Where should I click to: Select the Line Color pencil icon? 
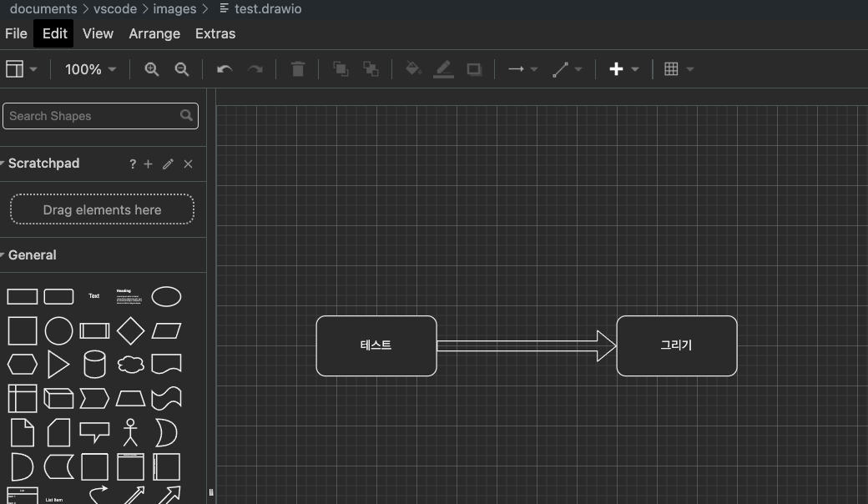443,69
